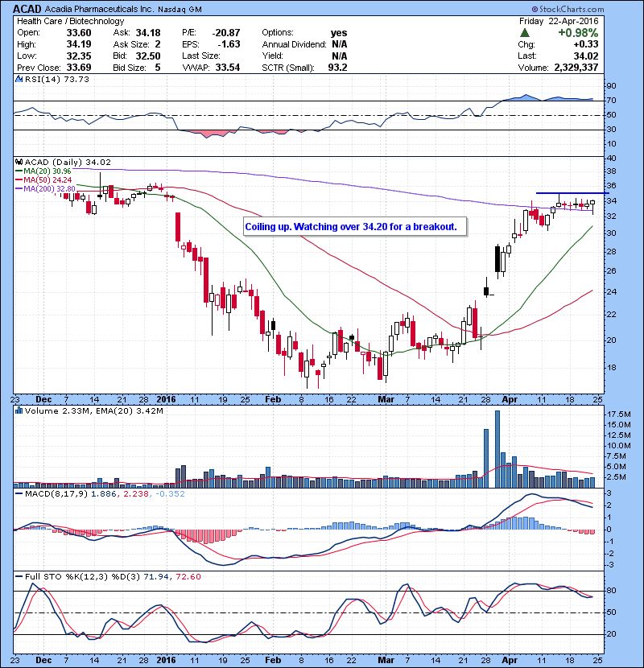This screenshot has height=668, width=644.
Task: Click the Acadia Pharmaceuticals Inc. company name
Action: [100, 9]
